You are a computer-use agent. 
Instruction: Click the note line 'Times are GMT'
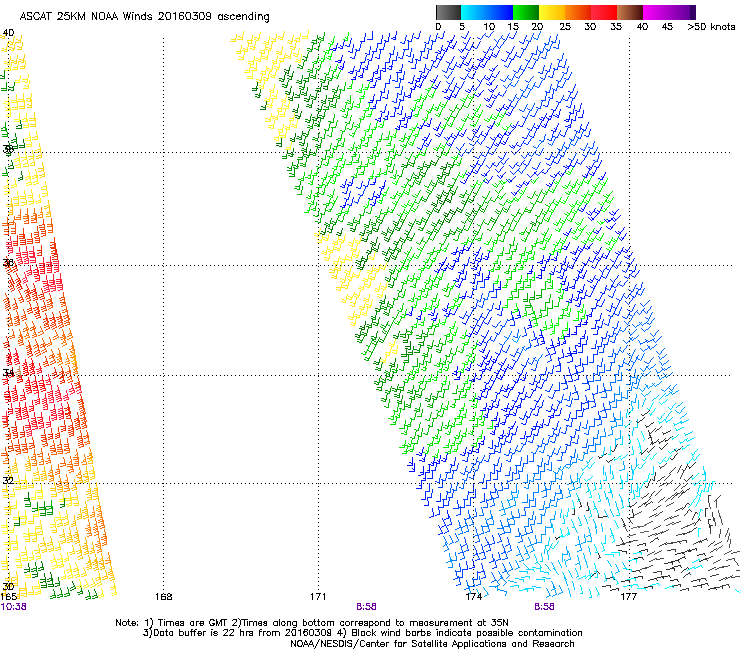tap(193, 623)
